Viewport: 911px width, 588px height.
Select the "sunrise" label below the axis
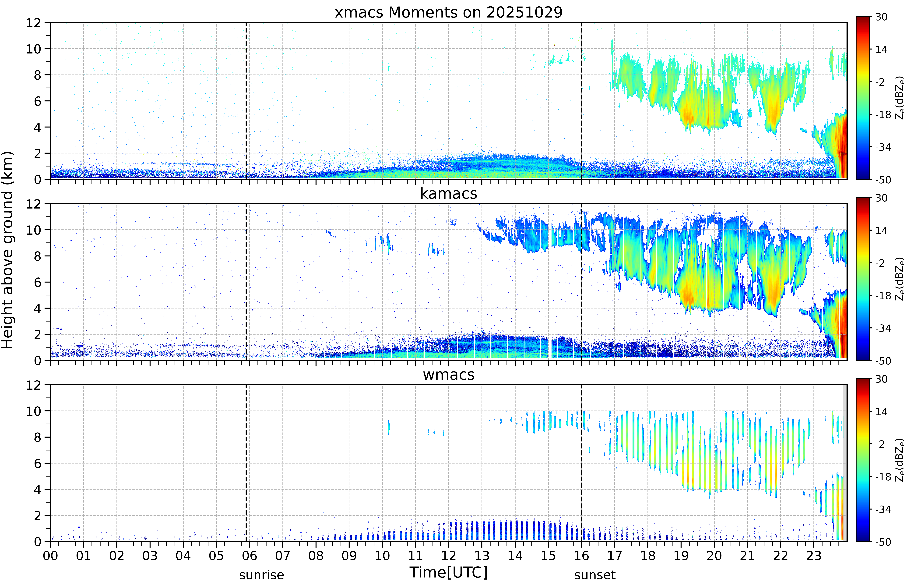tap(261, 575)
